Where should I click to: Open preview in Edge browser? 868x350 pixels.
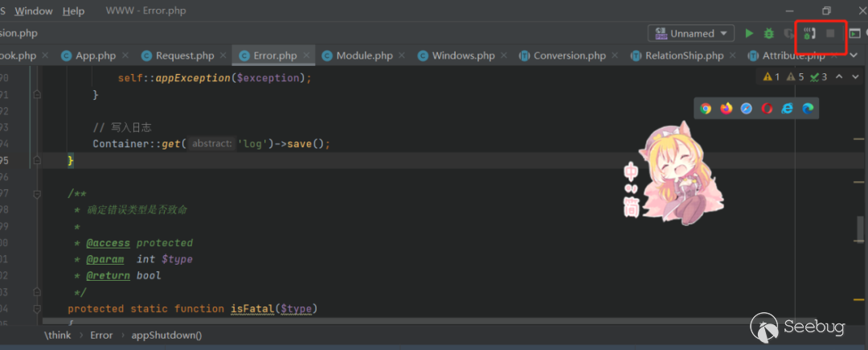[808, 109]
